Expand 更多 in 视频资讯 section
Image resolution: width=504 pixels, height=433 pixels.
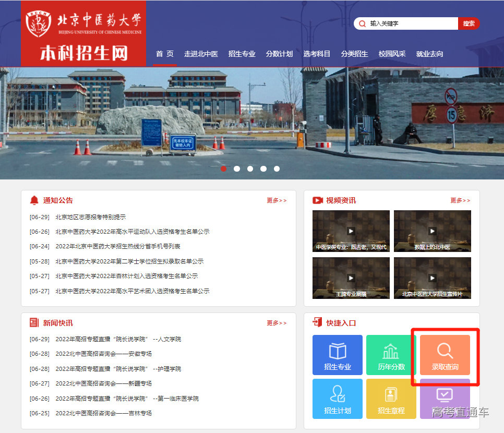coord(460,200)
